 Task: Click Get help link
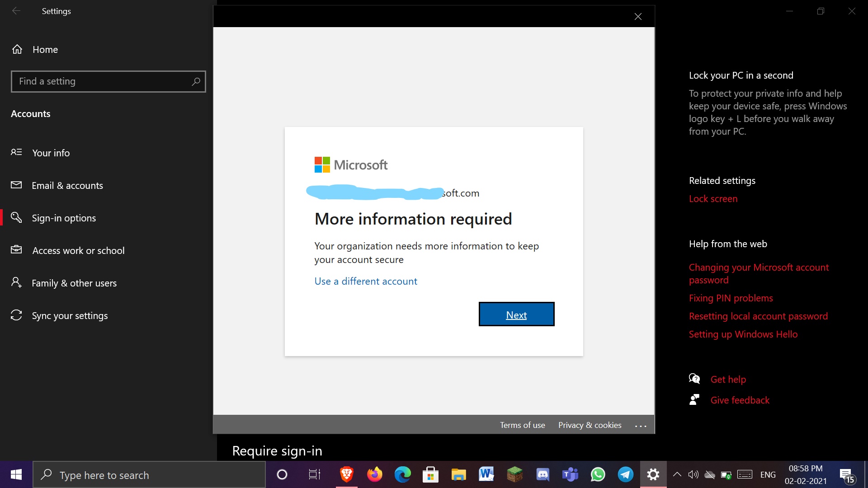click(x=728, y=379)
